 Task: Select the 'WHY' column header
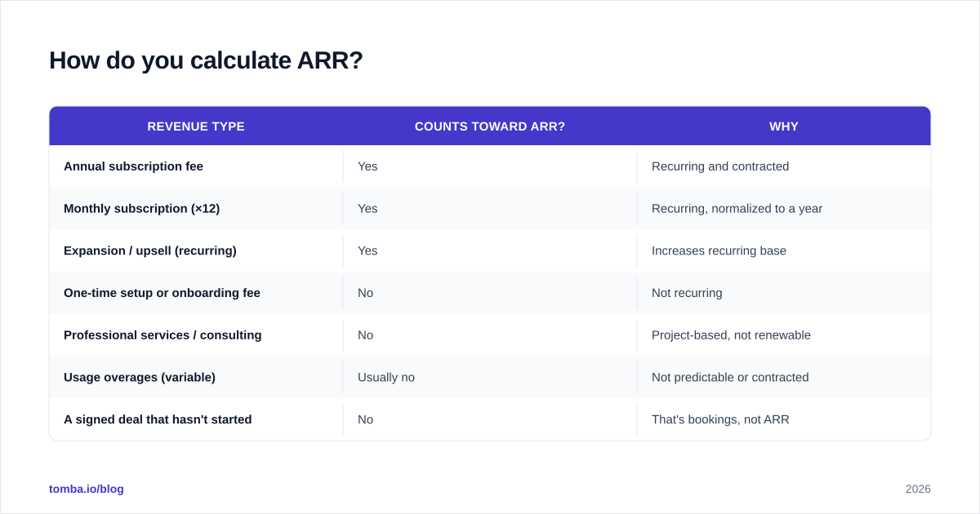pyautogui.click(x=784, y=126)
